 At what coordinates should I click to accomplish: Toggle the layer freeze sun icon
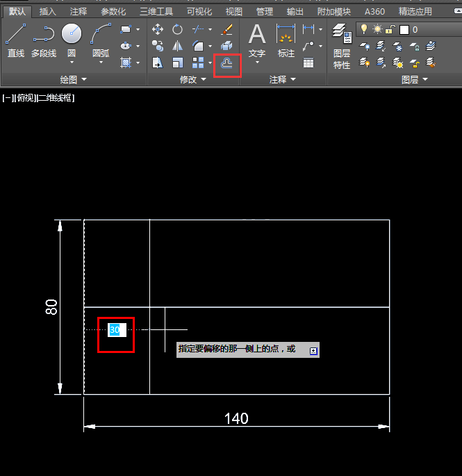(x=377, y=29)
